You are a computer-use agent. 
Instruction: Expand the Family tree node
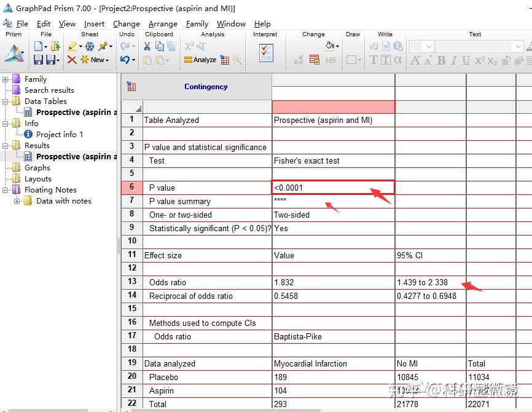[x=5, y=79]
